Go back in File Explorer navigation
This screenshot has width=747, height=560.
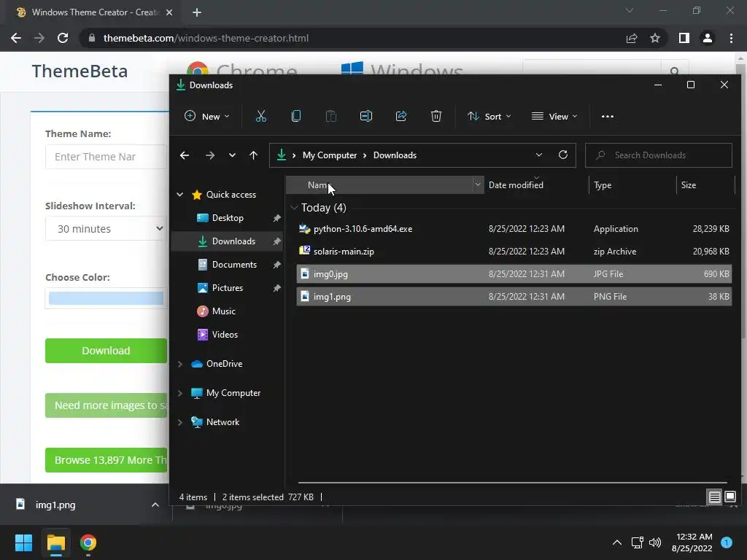click(x=185, y=155)
